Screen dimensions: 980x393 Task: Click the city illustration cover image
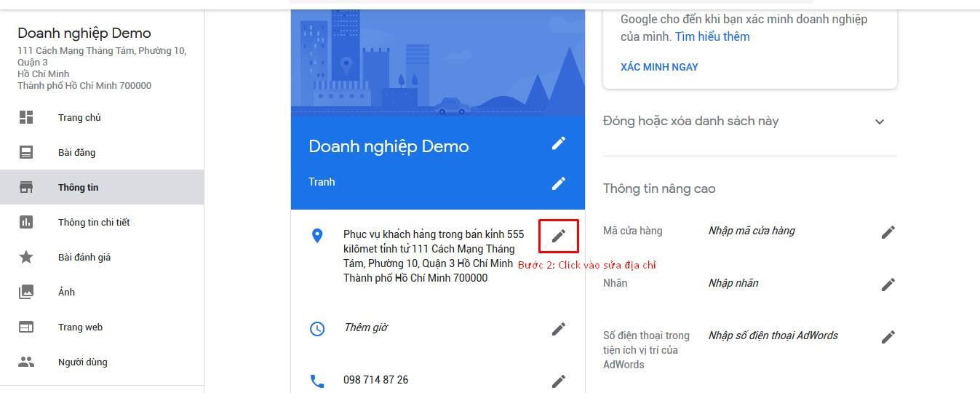[x=438, y=63]
